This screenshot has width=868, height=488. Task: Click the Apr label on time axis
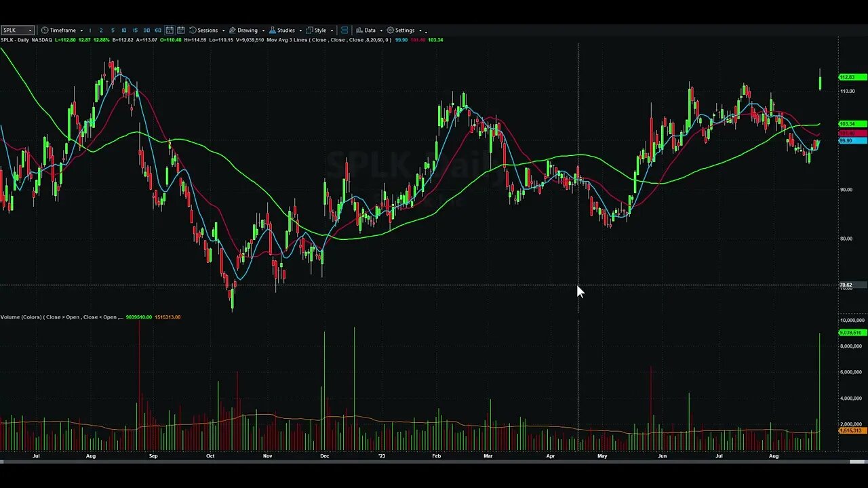[551, 456]
